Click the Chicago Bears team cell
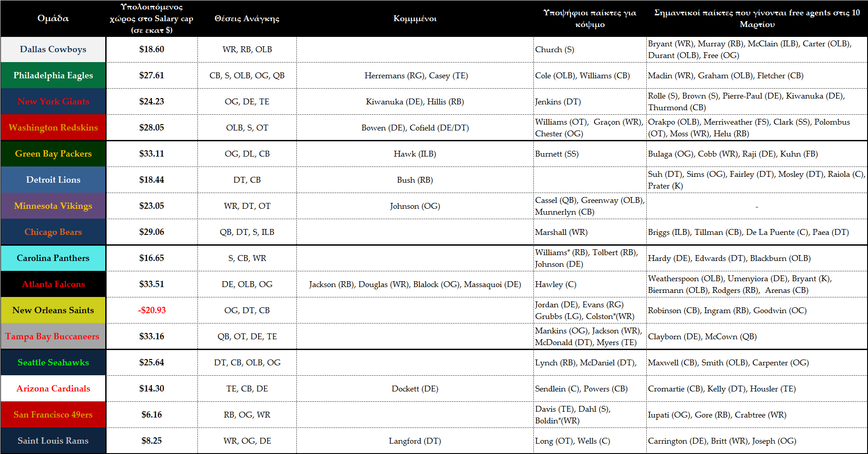This screenshot has height=454, width=868. click(x=53, y=232)
